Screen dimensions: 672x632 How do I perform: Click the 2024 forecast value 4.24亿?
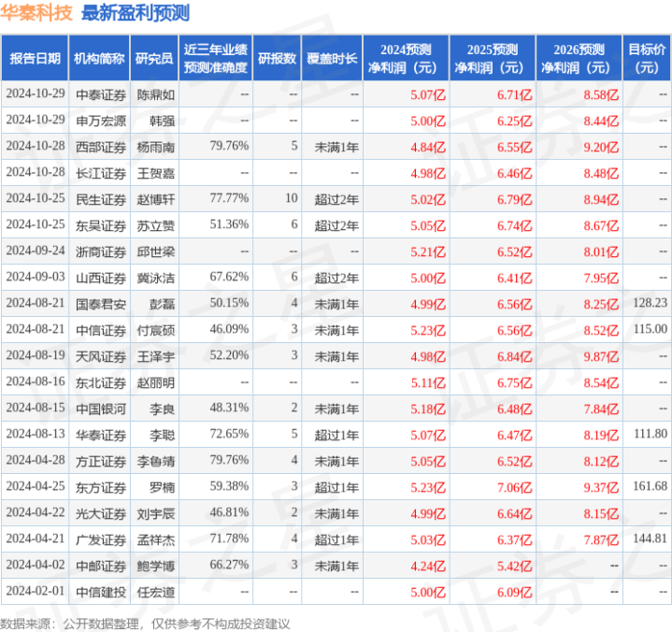[428, 566]
